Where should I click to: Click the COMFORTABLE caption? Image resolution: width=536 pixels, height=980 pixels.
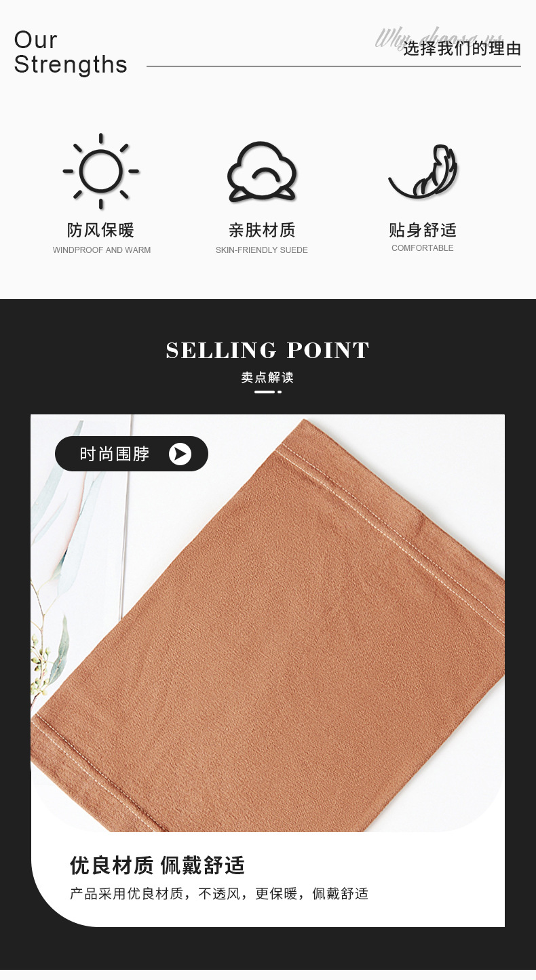[423, 248]
